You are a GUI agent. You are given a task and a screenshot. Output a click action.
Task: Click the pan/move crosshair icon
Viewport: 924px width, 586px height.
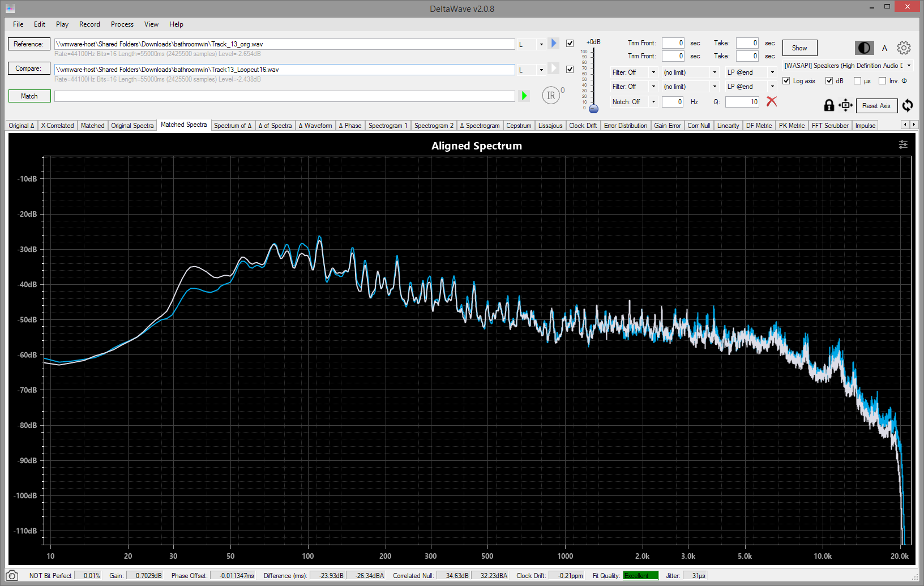coord(845,105)
